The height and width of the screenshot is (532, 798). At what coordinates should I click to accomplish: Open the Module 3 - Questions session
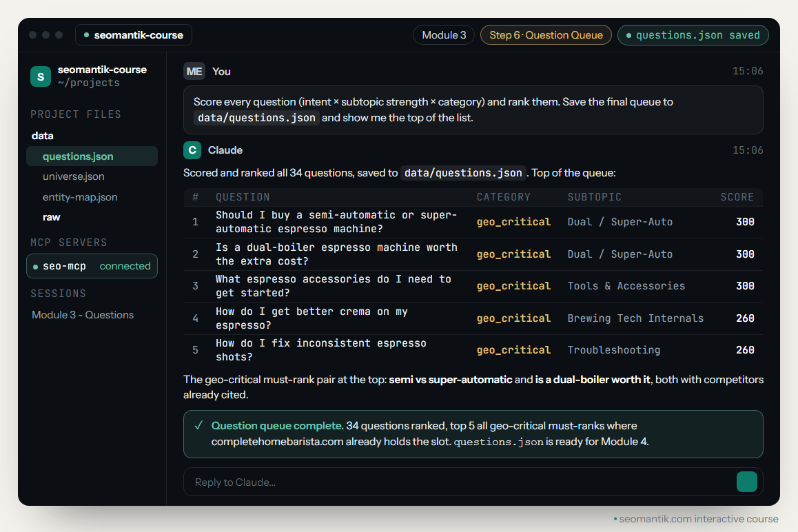click(x=83, y=315)
